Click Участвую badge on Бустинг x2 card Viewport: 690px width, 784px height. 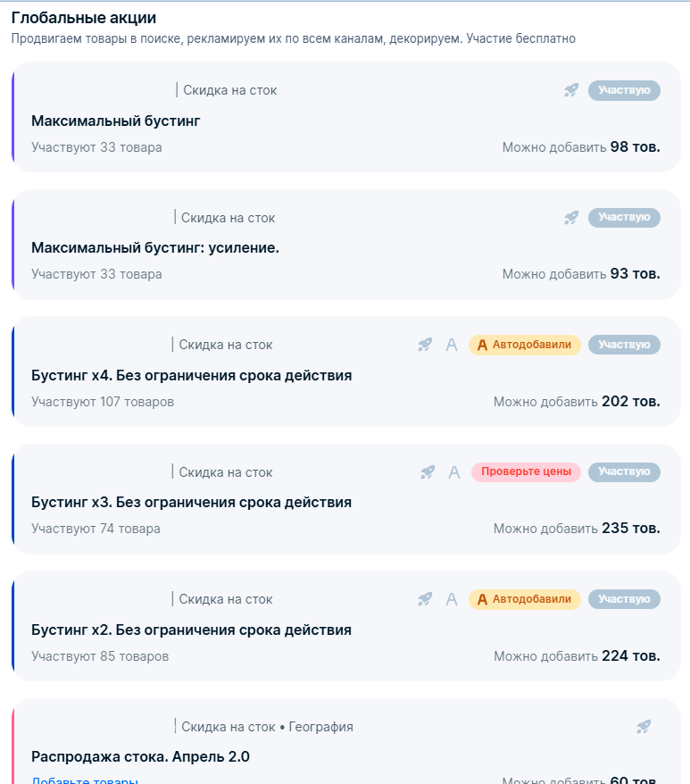pos(624,599)
